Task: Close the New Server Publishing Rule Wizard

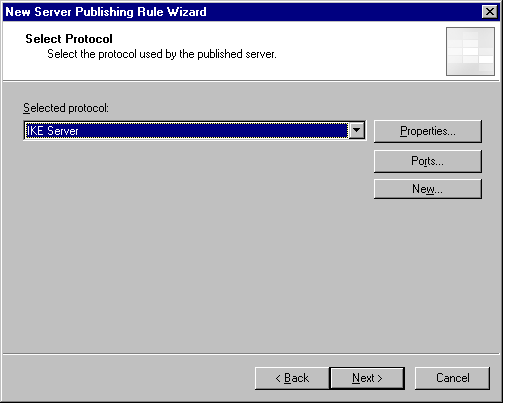Action: (490, 12)
